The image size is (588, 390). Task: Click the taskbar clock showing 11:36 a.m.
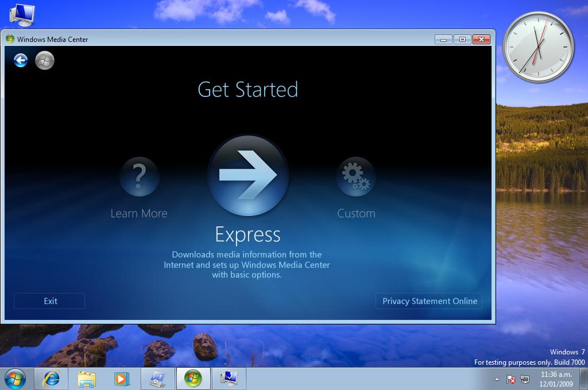click(x=556, y=379)
